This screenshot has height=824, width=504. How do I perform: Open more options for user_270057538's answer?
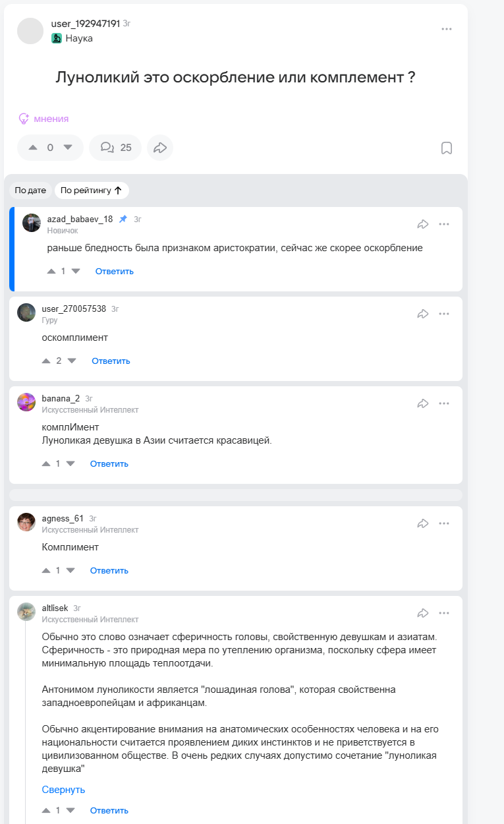444,314
